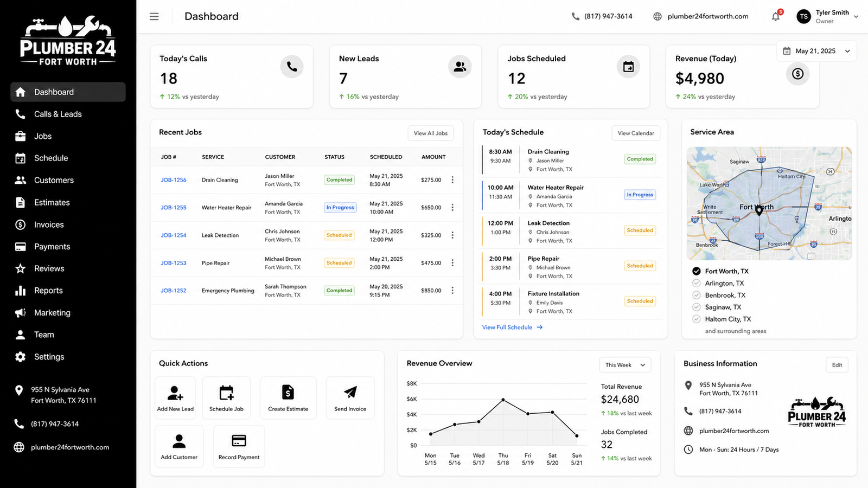Click the globe icon beside header website
The height and width of the screenshot is (488, 868).
click(x=658, y=16)
